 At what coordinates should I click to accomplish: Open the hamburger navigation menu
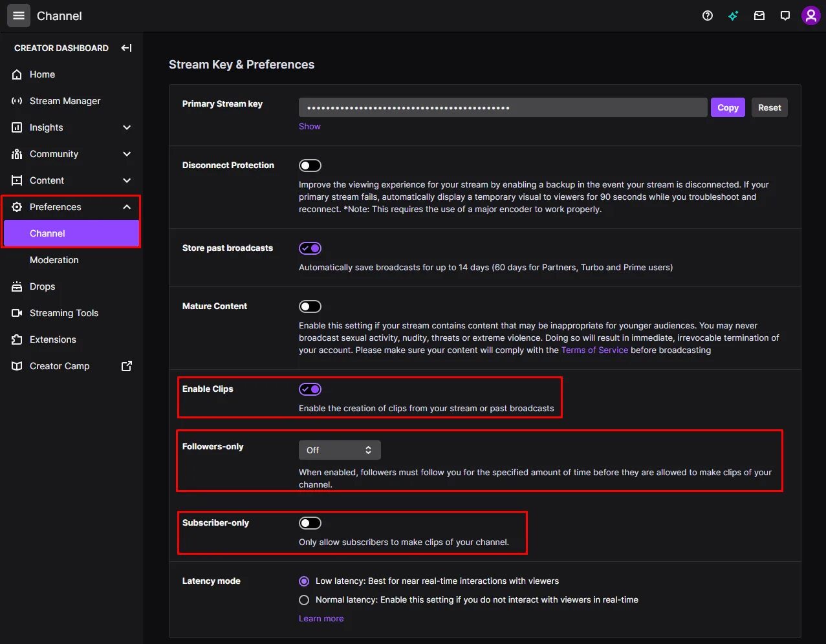[x=19, y=16]
